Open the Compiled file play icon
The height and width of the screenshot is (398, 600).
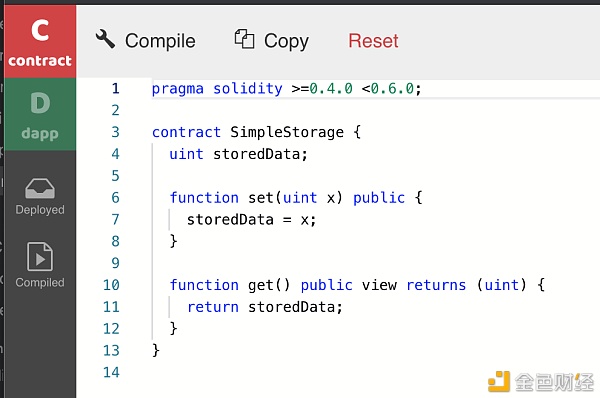40,256
